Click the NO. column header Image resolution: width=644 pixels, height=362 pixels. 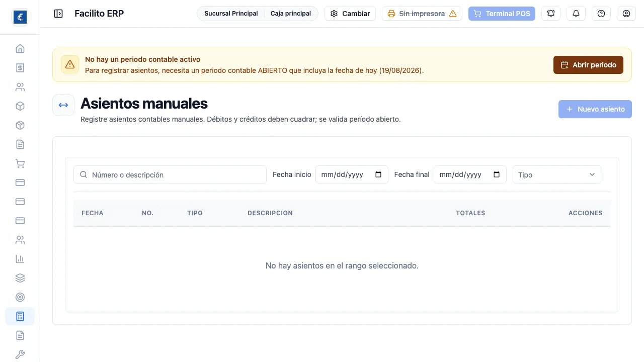(147, 213)
